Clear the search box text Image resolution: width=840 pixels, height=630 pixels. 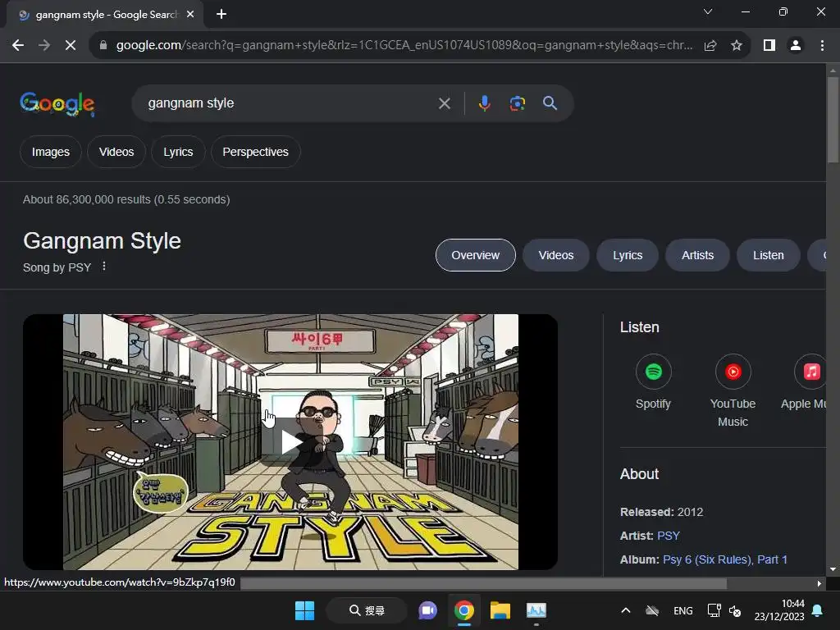pos(444,103)
